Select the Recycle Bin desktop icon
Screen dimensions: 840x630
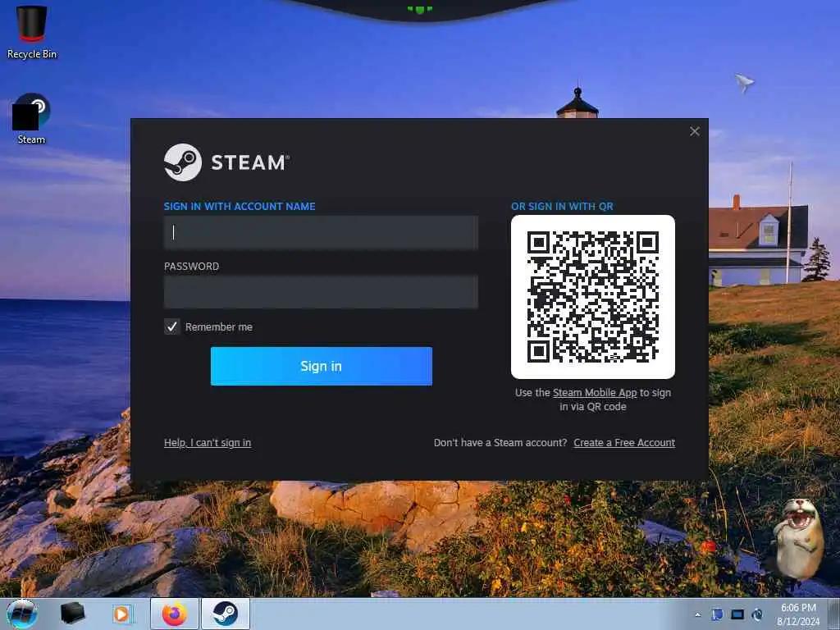point(32,32)
